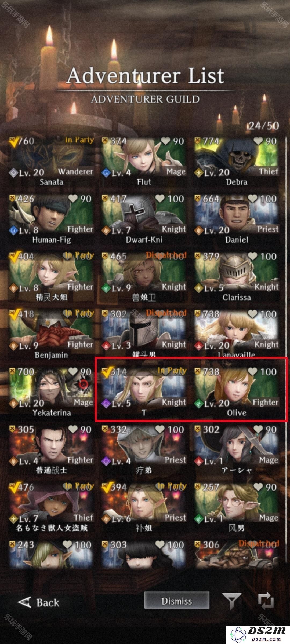This screenshot has height=644, width=290.
Task: Choose the アーシャ Mage adventurer
Action: tap(237, 450)
